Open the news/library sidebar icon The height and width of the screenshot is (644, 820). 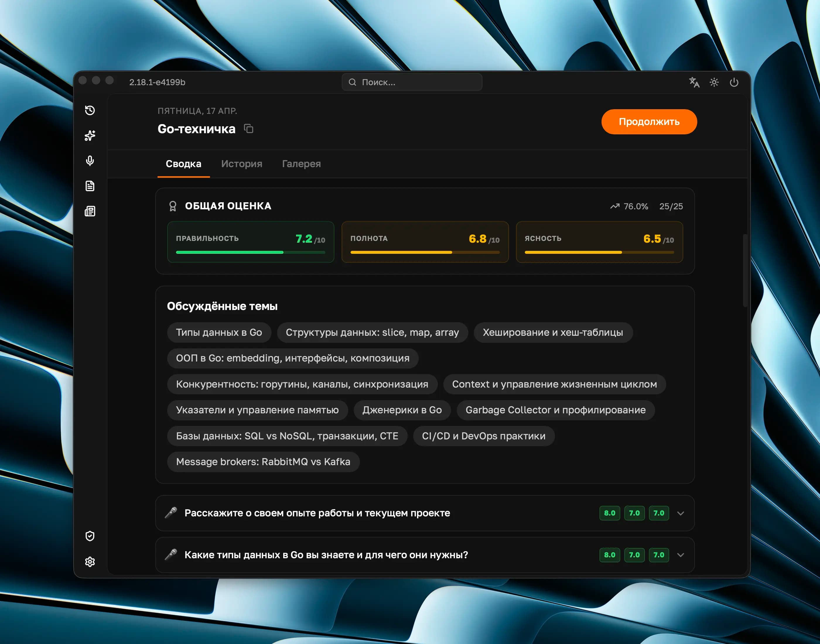point(90,211)
